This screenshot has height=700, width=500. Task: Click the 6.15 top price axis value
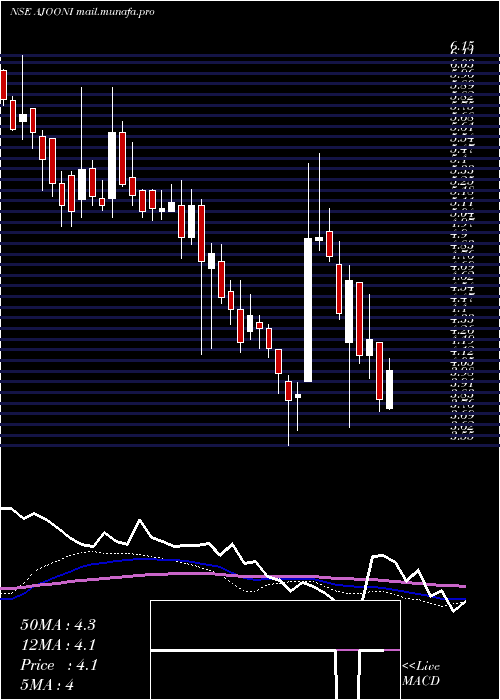(462, 46)
